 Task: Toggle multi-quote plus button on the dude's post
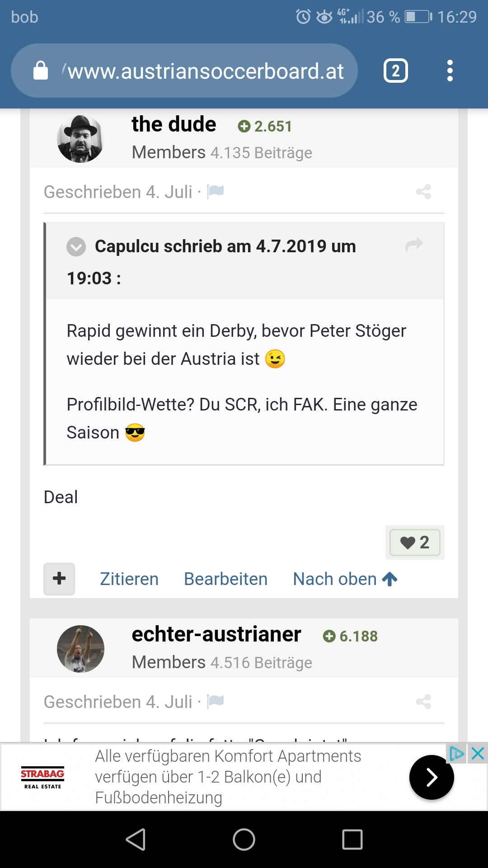(59, 579)
